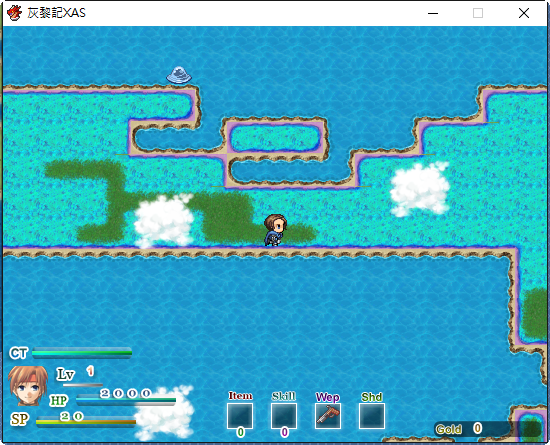Click the Skill count number 0

[284, 432]
